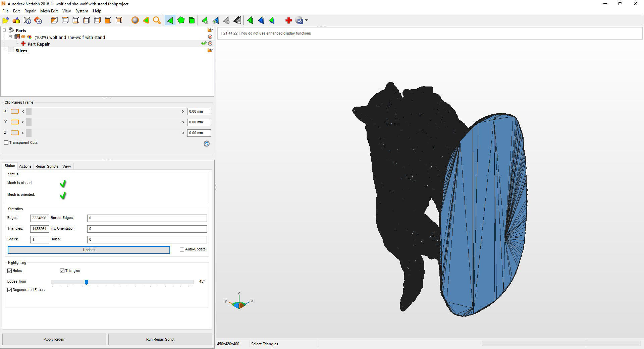This screenshot has width=644, height=349.
Task: Click X clip plane left arrow
Action: pos(23,112)
